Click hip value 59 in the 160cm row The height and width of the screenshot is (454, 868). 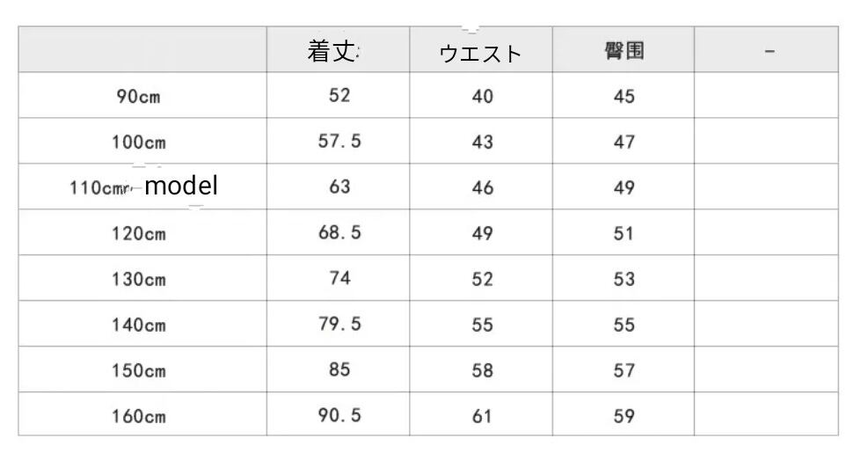(624, 416)
